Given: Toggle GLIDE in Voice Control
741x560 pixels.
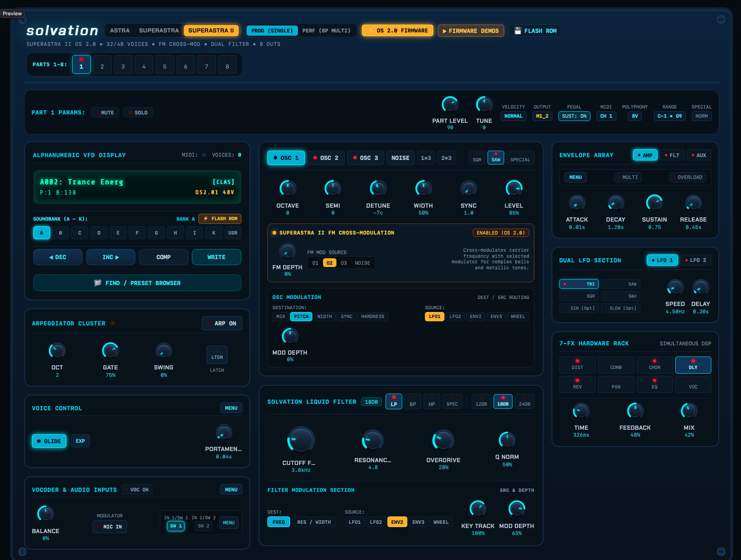Looking at the screenshot, I should click(49, 441).
